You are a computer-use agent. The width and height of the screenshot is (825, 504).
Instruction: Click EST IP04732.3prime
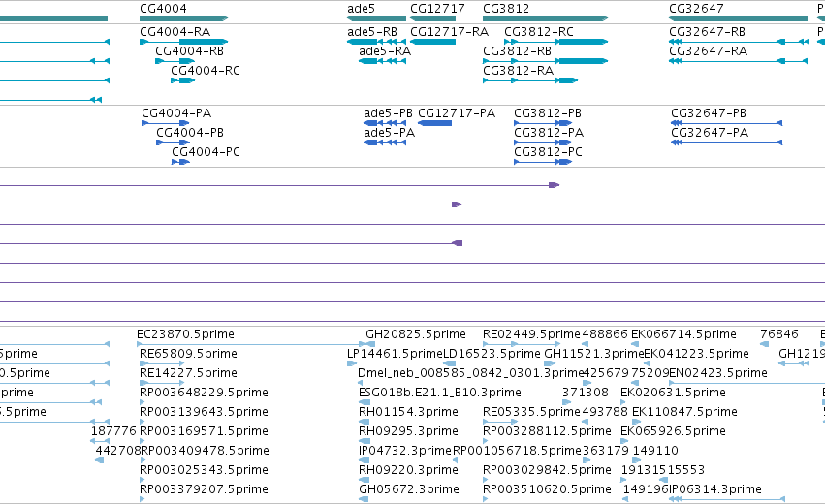click(405, 451)
